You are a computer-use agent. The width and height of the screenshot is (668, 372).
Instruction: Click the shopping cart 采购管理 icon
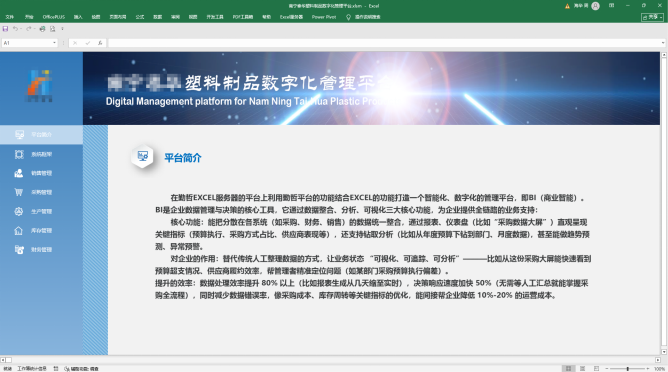[19, 192]
